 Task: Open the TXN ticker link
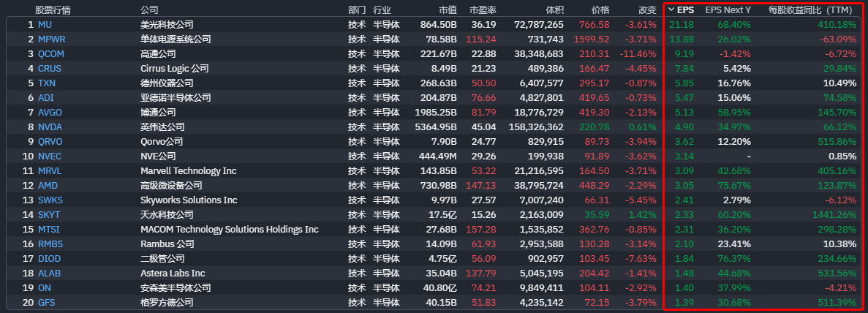pyautogui.click(x=47, y=83)
